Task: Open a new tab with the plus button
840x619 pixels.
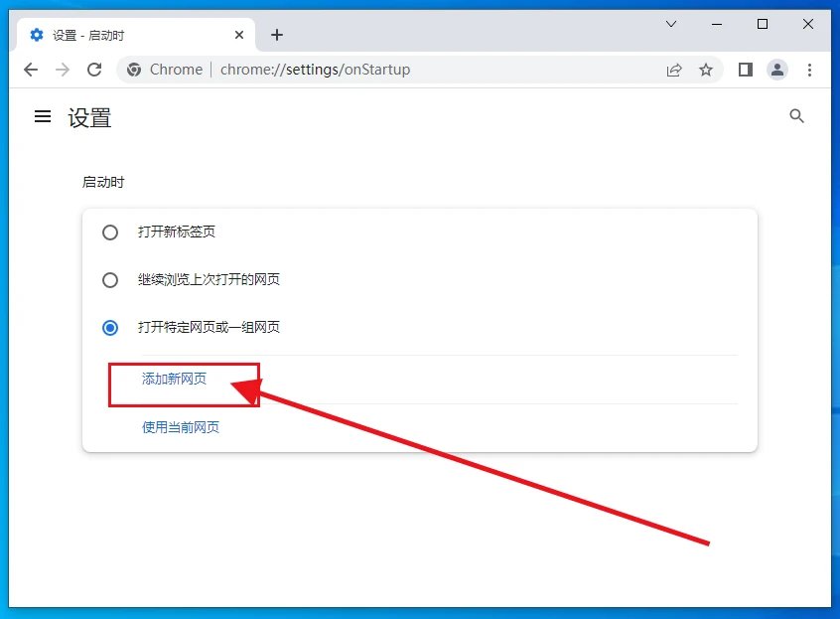Action: click(277, 34)
